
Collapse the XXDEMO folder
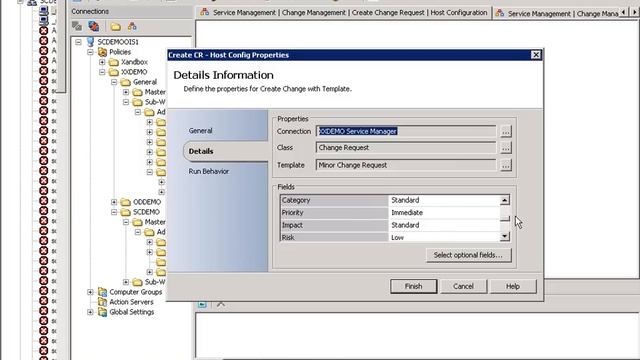click(102, 72)
